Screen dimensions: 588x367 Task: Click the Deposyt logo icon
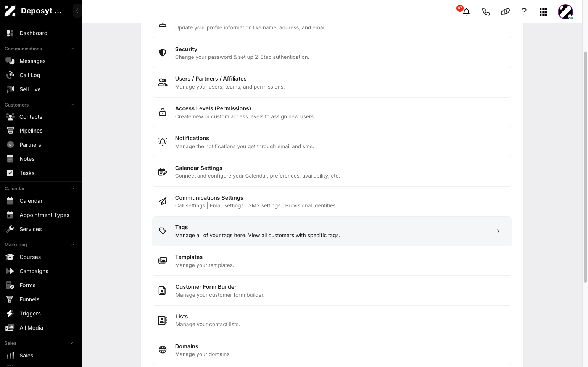click(10, 11)
